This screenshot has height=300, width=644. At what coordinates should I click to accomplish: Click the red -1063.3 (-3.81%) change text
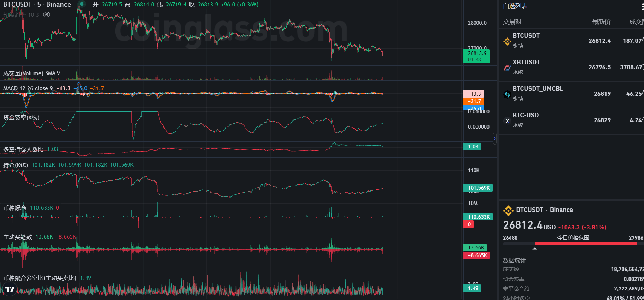[x=582, y=227]
